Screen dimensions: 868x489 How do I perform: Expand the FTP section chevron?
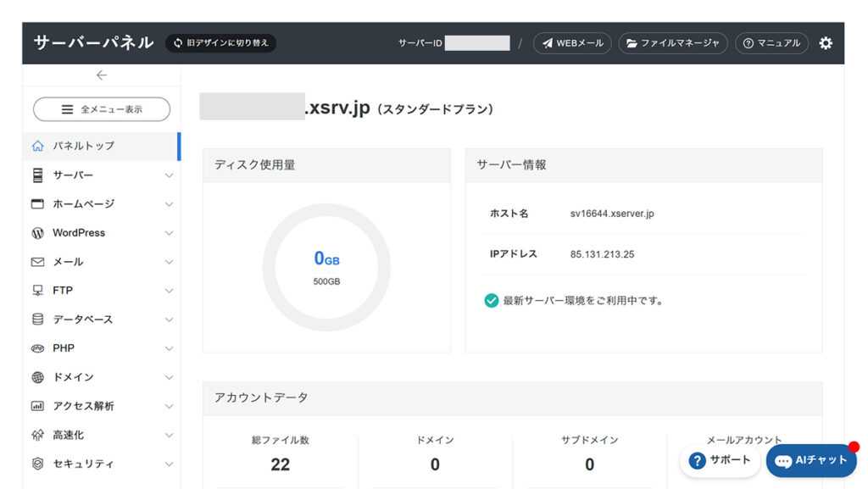point(169,291)
